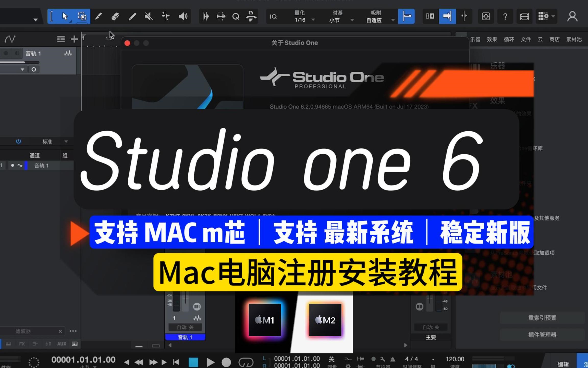Click the FX button in console bar
588x368 pixels.
(22, 344)
